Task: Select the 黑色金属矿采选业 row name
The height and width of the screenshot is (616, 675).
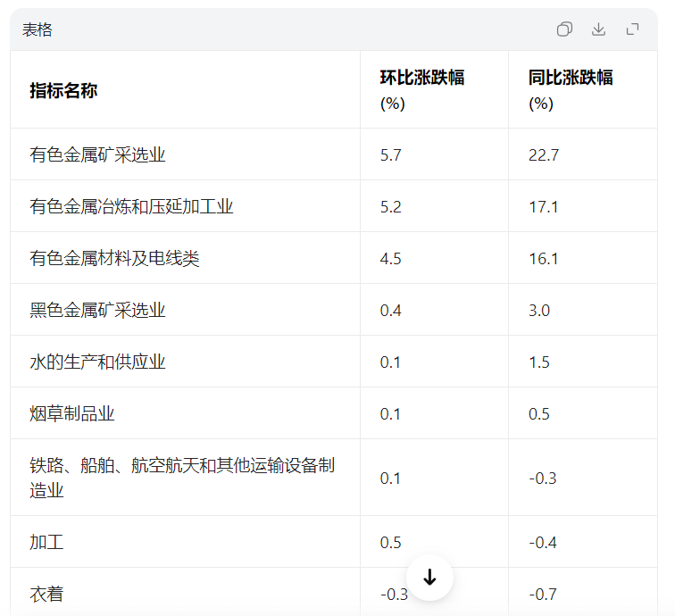Action: [x=97, y=310]
